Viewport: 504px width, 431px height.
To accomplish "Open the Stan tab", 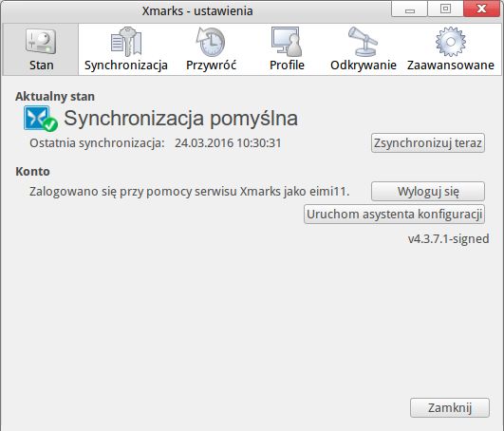I will click(x=41, y=49).
